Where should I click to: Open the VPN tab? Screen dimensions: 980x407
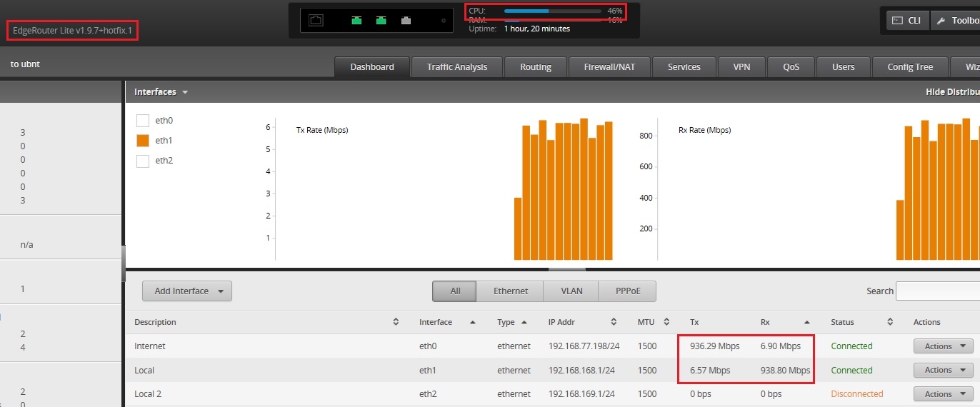point(741,66)
